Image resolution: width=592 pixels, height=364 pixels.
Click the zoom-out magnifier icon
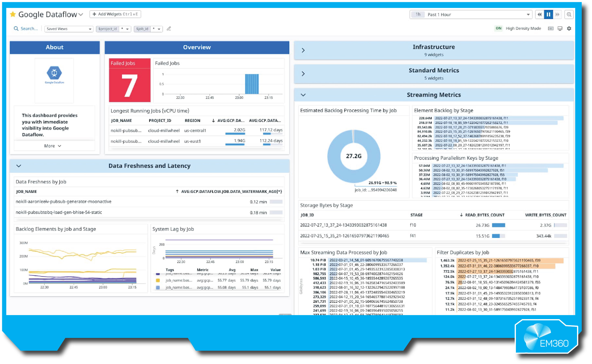[569, 14]
